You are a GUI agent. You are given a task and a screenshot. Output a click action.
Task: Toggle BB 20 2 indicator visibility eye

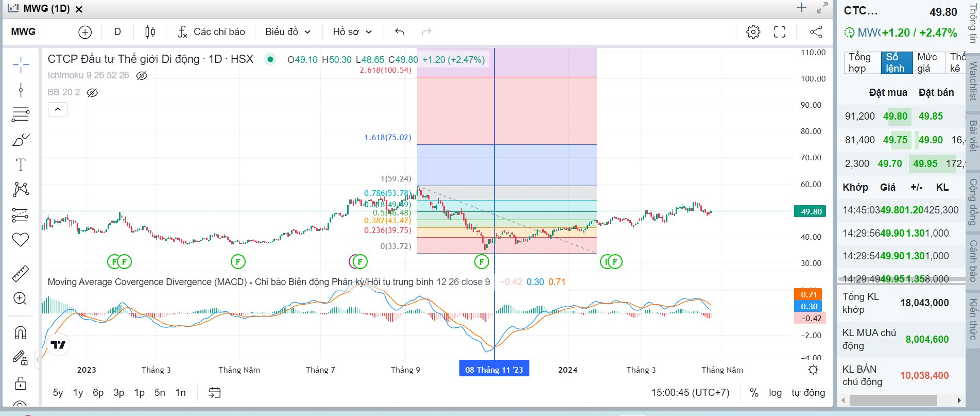point(92,93)
